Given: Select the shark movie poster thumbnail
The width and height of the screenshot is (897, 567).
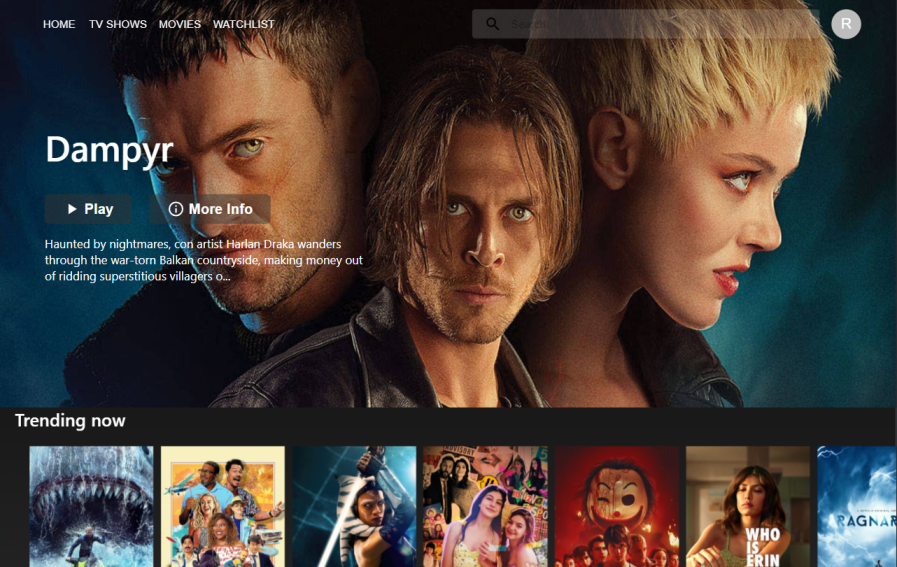Looking at the screenshot, I should pyautogui.click(x=91, y=506).
